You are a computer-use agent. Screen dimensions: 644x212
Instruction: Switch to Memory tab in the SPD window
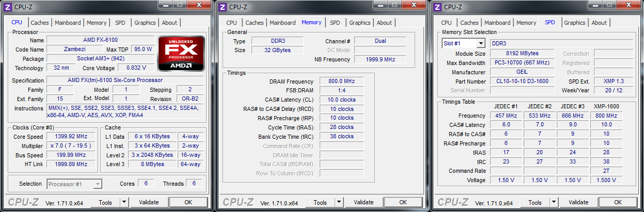526,23
